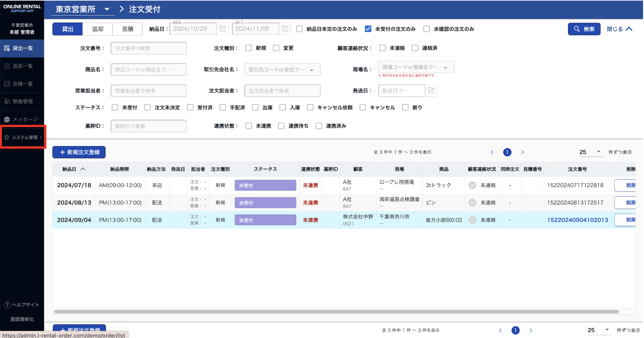Screen dimensions: 644x338
Task: Open the 25 items-per-page dropdown
Action: click(x=598, y=152)
